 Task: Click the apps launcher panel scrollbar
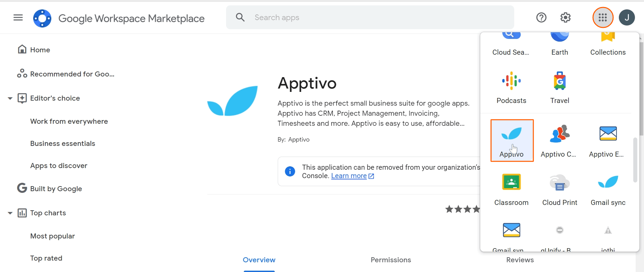[x=635, y=160]
